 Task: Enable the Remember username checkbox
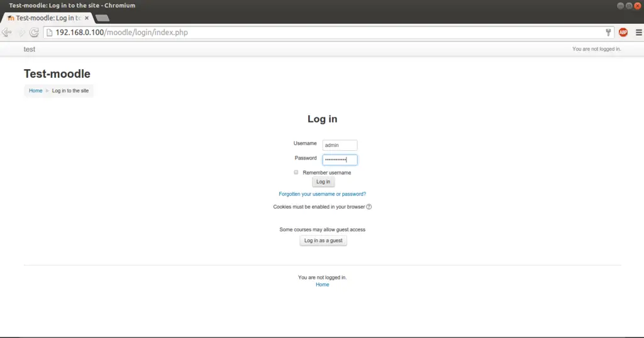point(296,172)
